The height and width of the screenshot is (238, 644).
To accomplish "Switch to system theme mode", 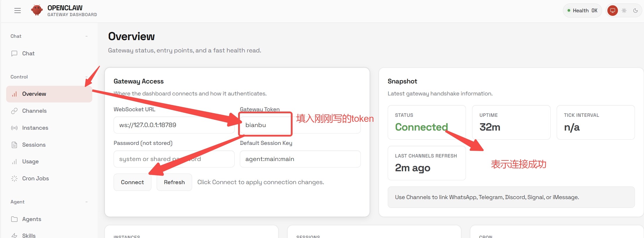I will click(612, 11).
